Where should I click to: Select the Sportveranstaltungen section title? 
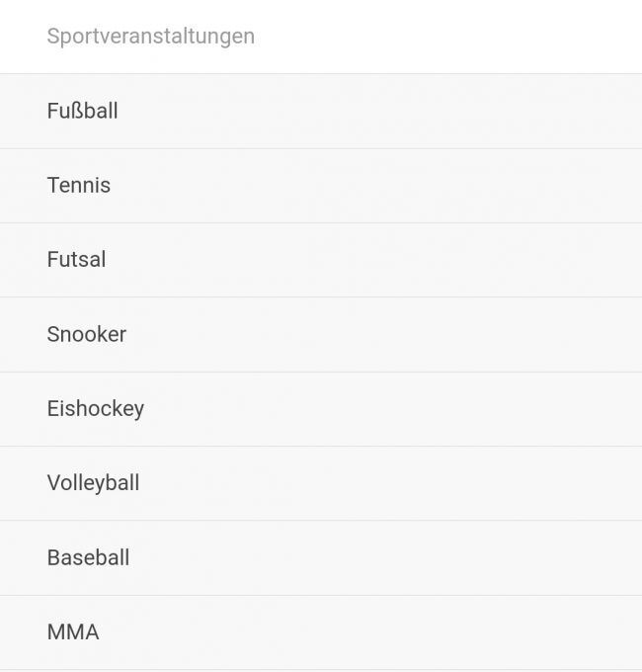pyautogui.click(x=151, y=37)
